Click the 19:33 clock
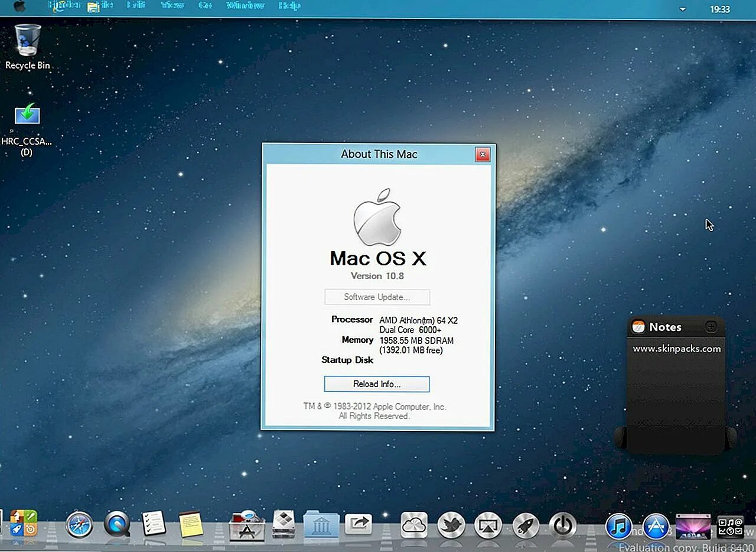Image resolution: width=756 pixels, height=552 pixels. (720, 9)
